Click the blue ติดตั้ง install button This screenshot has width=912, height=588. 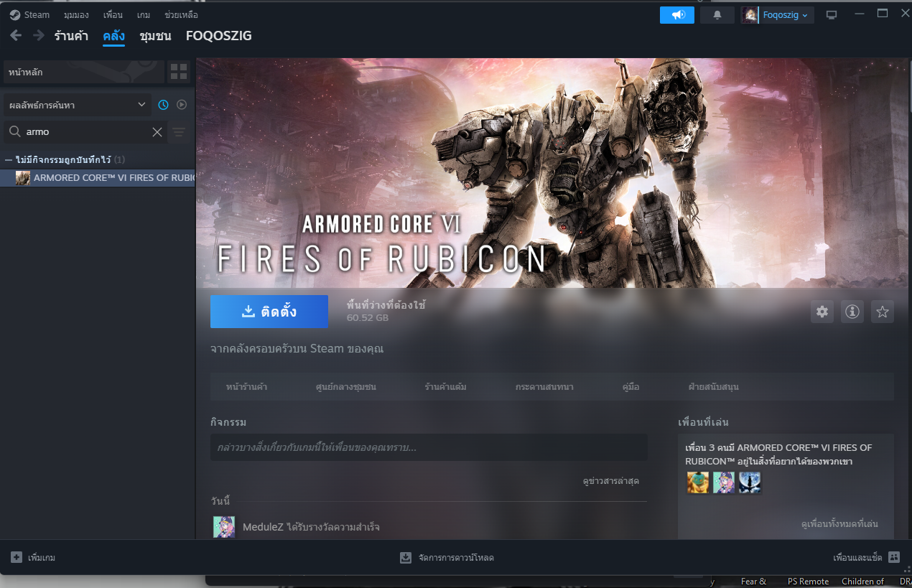coord(269,312)
